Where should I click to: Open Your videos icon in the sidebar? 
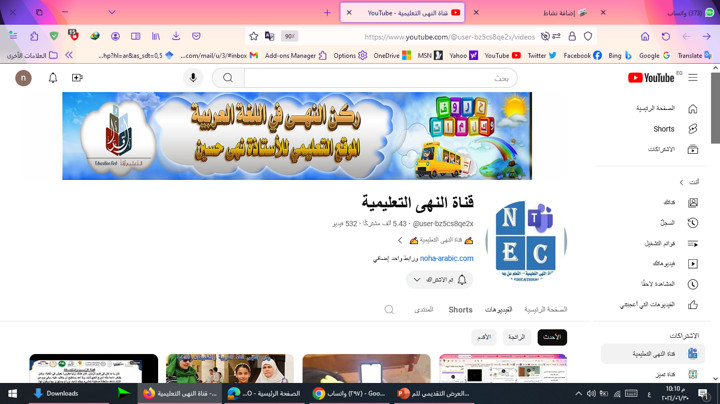[692, 264]
